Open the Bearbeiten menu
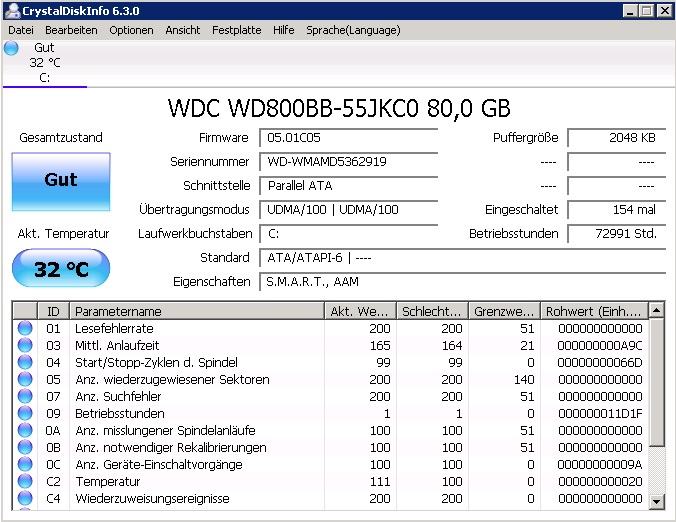The image size is (676, 522). [x=71, y=30]
